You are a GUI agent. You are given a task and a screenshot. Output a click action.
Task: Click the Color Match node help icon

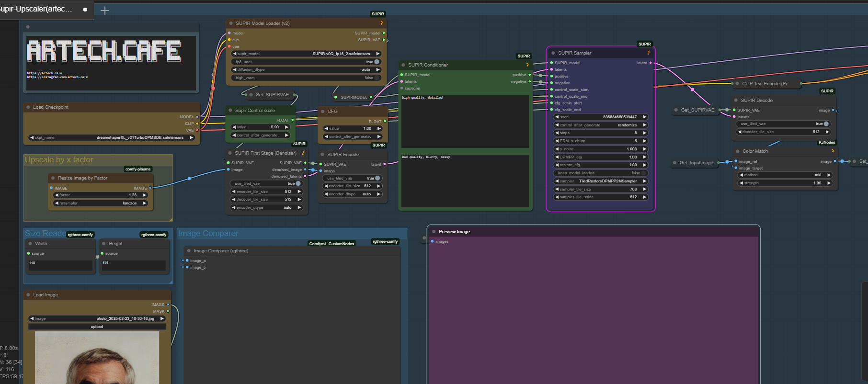pyautogui.click(x=833, y=151)
